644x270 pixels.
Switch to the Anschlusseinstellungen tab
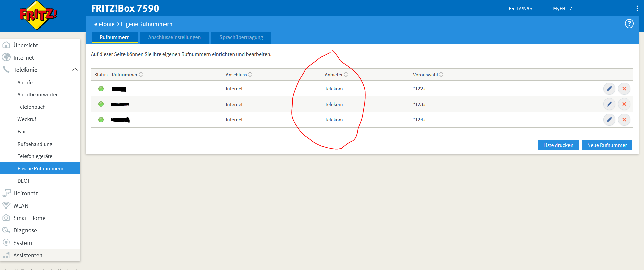tap(175, 37)
